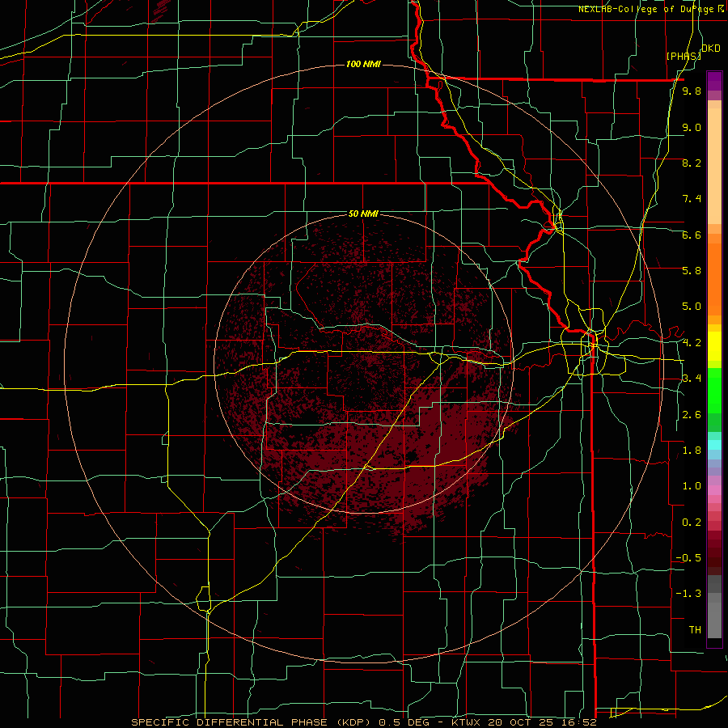Click the DKD label above the color scale
728x728 pixels.
click(710, 49)
